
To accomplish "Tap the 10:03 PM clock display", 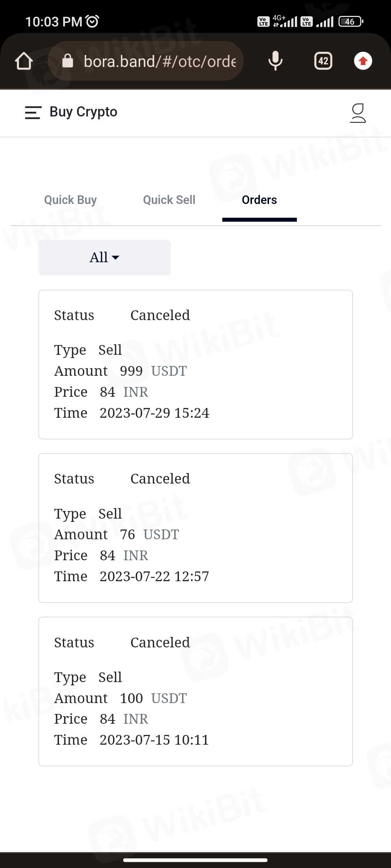I will tap(54, 22).
